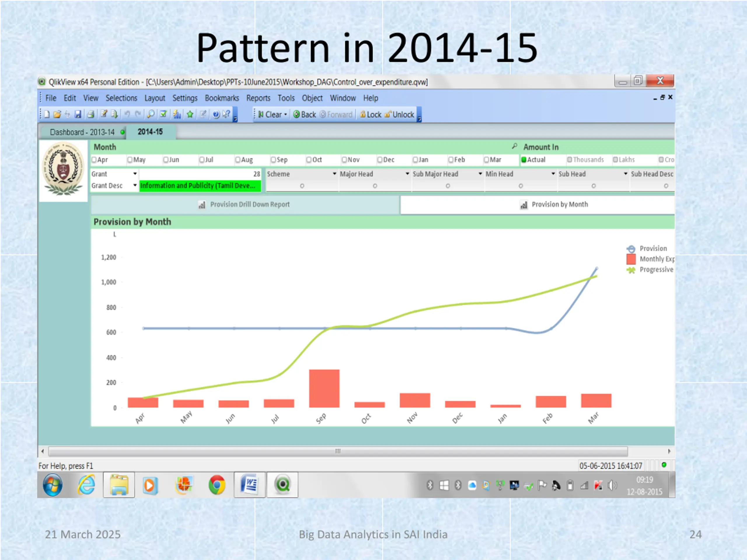
Task: Click the Undo arrow icon
Action: (127, 114)
